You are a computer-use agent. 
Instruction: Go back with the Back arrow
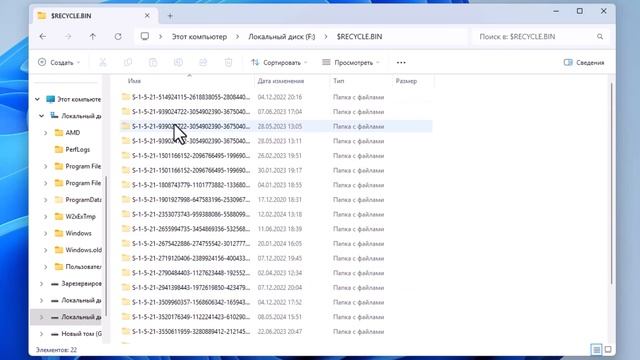(42, 36)
